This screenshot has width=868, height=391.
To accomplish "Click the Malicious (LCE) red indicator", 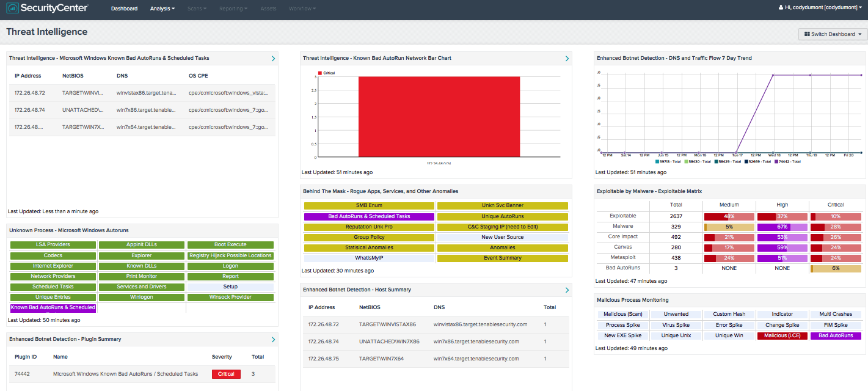I will point(782,335).
